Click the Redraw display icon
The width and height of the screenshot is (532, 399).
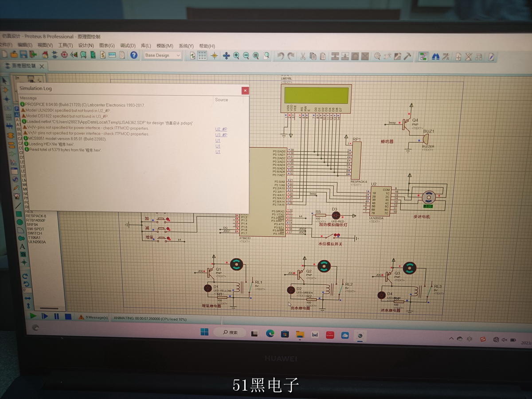tap(192, 55)
